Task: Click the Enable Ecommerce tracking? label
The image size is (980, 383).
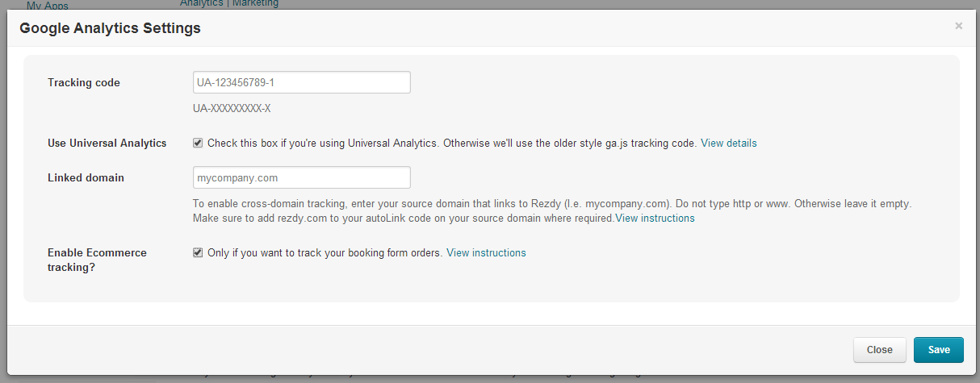Action: [x=97, y=260]
